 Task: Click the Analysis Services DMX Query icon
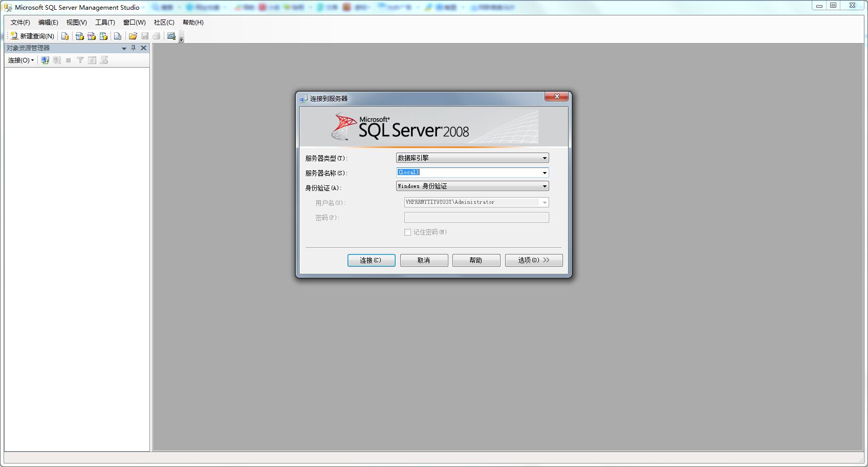click(92, 36)
